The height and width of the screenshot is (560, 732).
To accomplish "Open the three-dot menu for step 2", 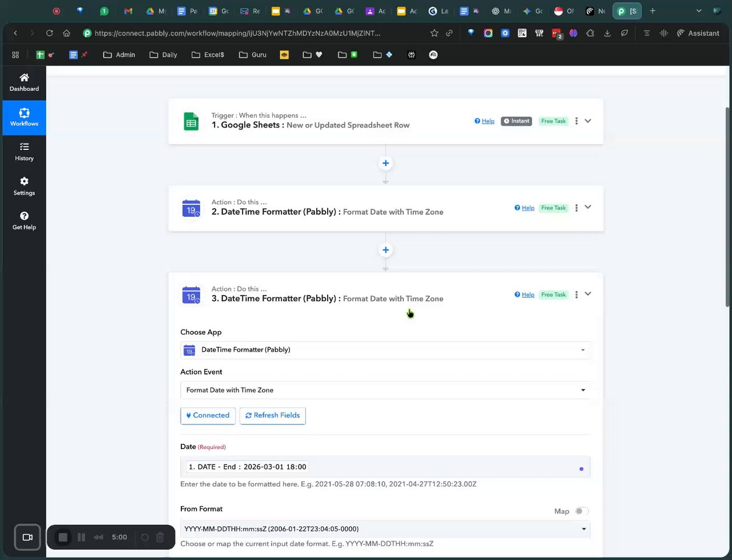I will 576,208.
